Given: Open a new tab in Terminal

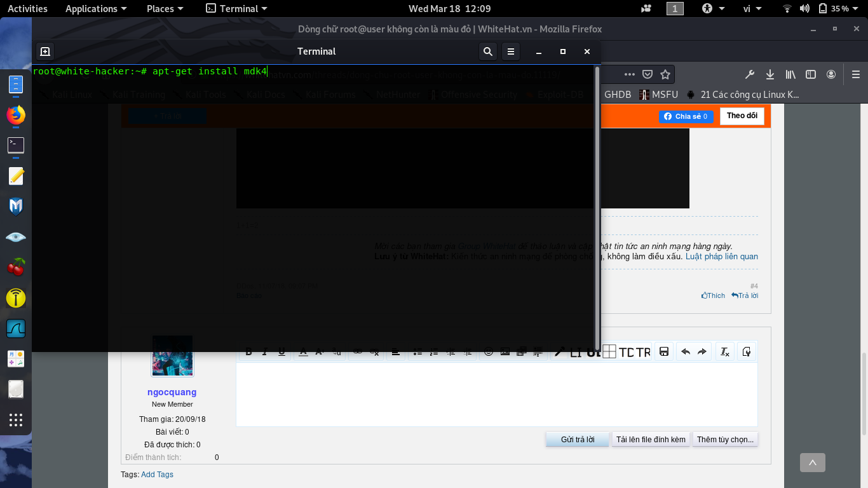Looking at the screenshot, I should pyautogui.click(x=45, y=51).
